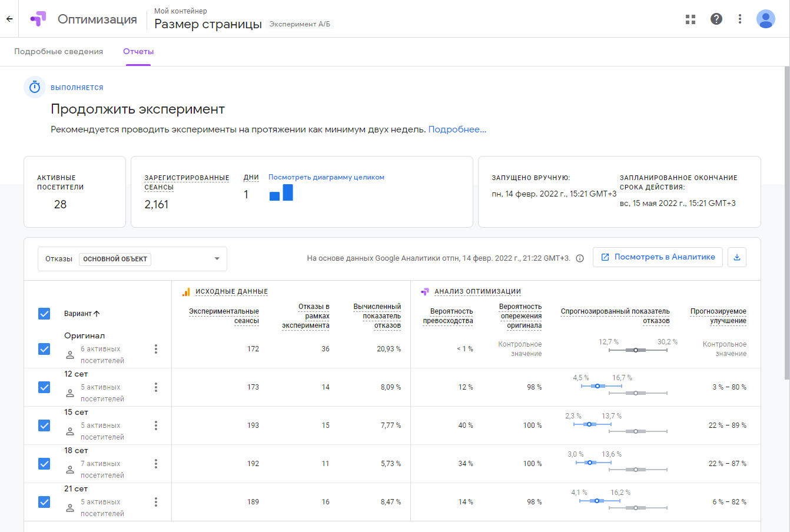The width and height of the screenshot is (790, 532).
Task: Open the header three-dot menu
Action: (x=740, y=19)
